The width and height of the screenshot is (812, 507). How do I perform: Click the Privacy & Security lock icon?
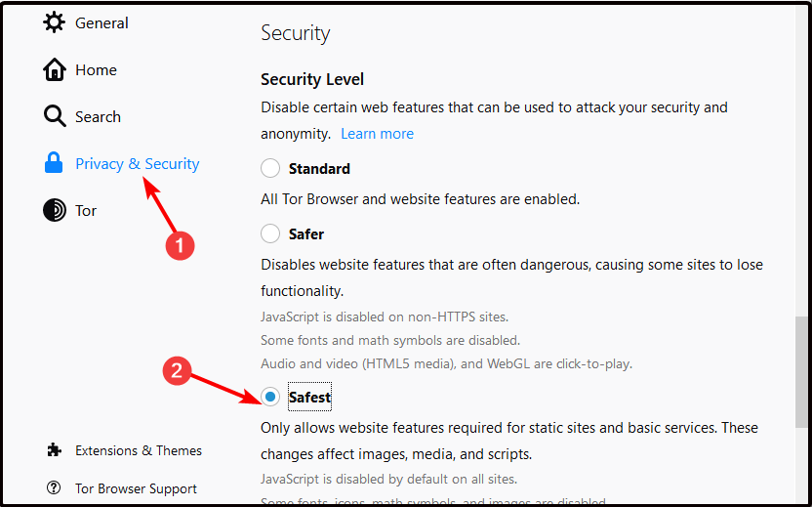[54, 163]
